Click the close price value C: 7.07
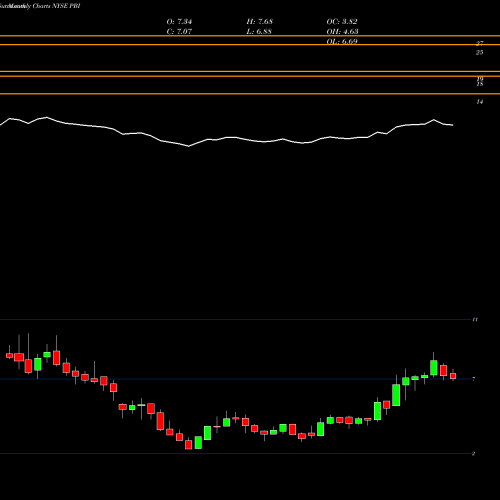Viewport: 500px width, 500px height. click(x=179, y=32)
